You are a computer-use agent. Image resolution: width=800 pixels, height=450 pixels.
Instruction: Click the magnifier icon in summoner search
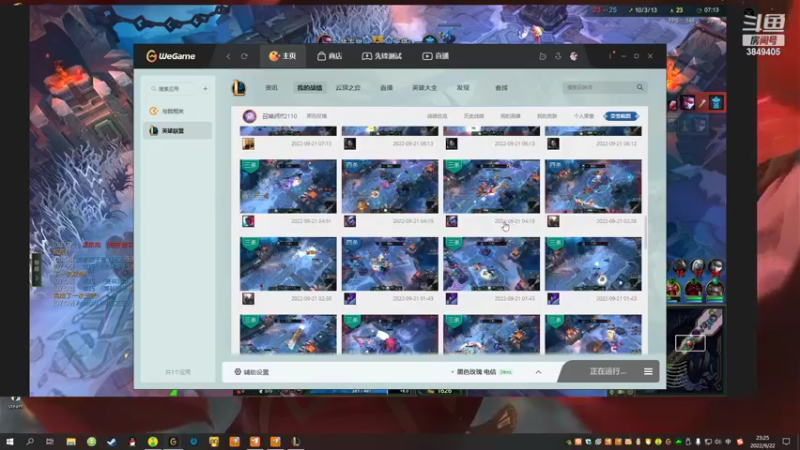[640, 87]
